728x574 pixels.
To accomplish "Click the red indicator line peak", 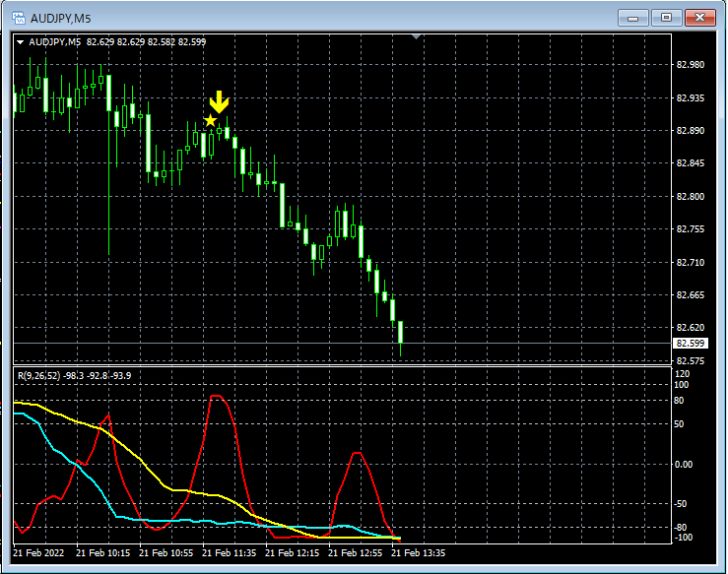I will (x=217, y=396).
